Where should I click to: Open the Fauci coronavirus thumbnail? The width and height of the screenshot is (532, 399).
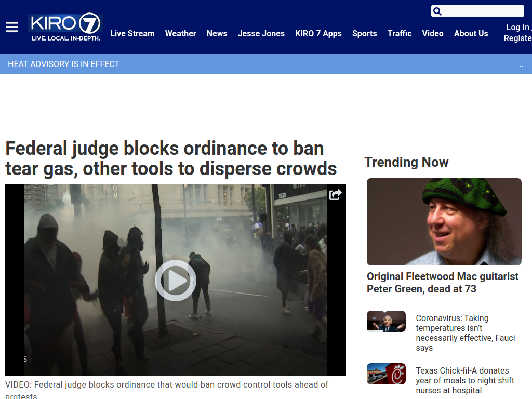click(386, 321)
